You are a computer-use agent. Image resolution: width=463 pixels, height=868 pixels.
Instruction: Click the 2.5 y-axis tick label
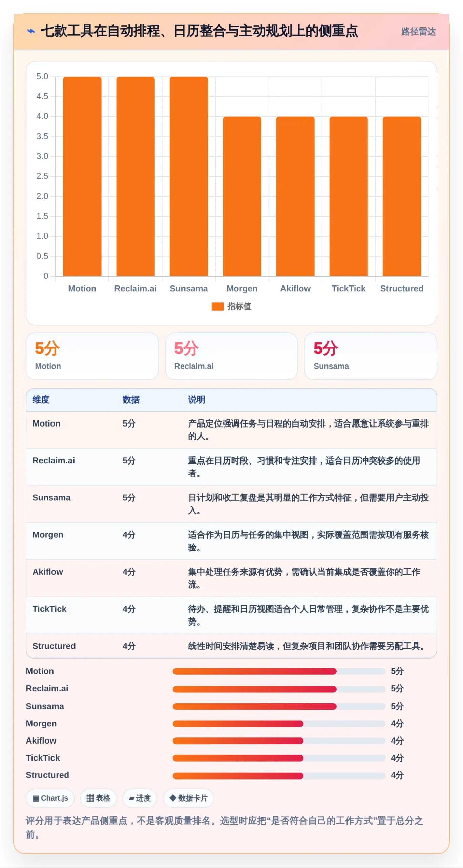pyautogui.click(x=42, y=176)
